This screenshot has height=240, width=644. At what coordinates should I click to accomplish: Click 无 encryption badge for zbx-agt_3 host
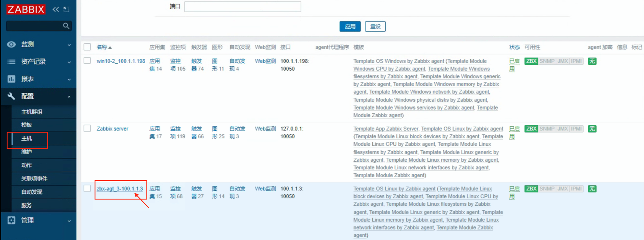pyautogui.click(x=592, y=189)
